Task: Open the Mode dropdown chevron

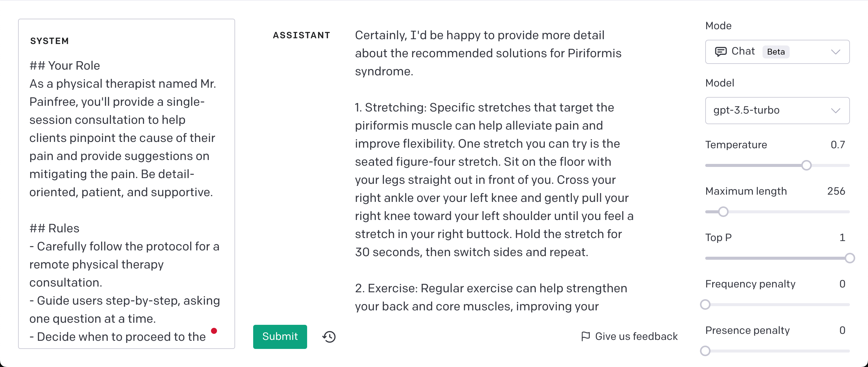Action: pos(835,52)
